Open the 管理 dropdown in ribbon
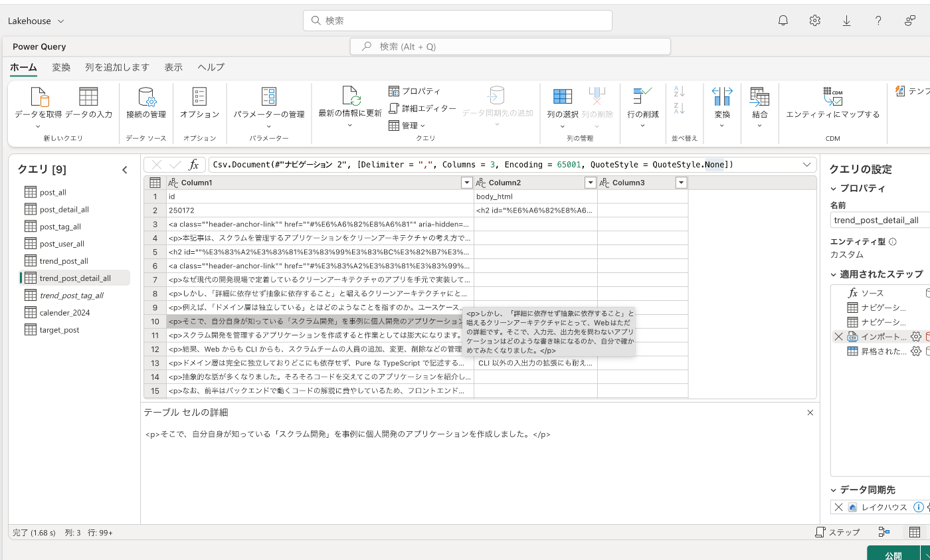The image size is (930, 560). point(407,126)
